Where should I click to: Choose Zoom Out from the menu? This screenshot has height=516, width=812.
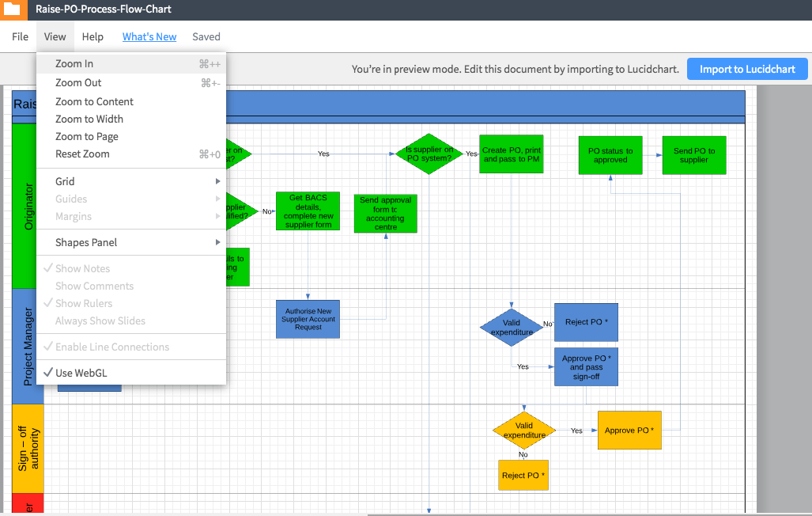131,83
